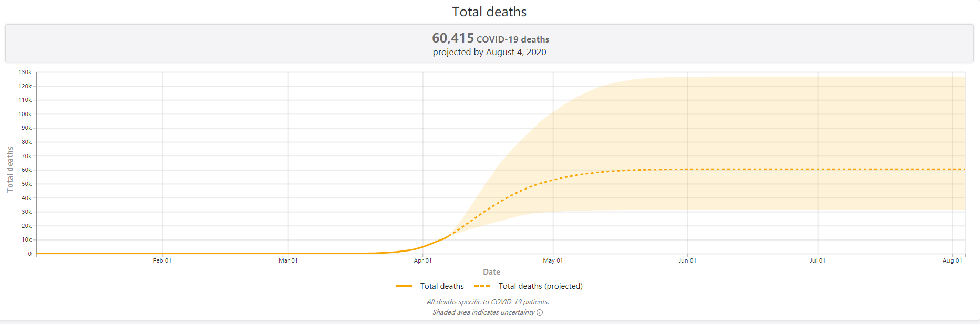Image resolution: width=980 pixels, height=324 pixels.
Task: Toggle the 'Total deaths (projected)' legend entry text
Action: click(540, 286)
